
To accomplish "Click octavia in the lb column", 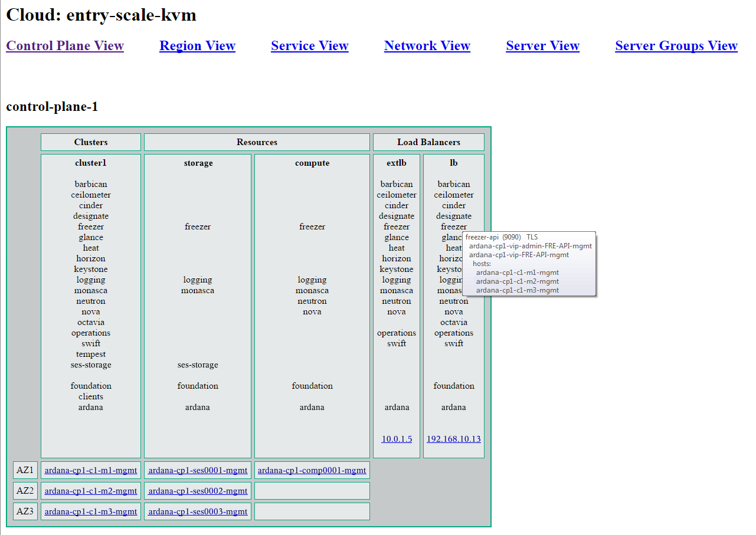I will (453, 322).
